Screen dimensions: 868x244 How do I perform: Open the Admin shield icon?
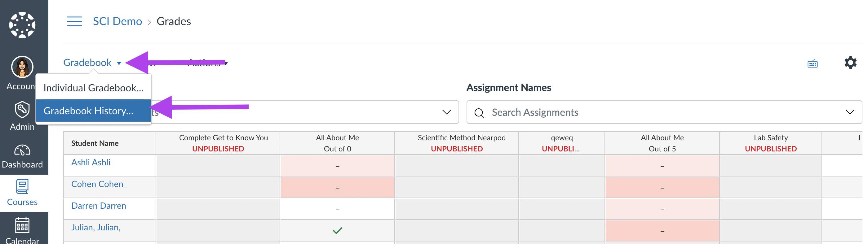point(22,109)
